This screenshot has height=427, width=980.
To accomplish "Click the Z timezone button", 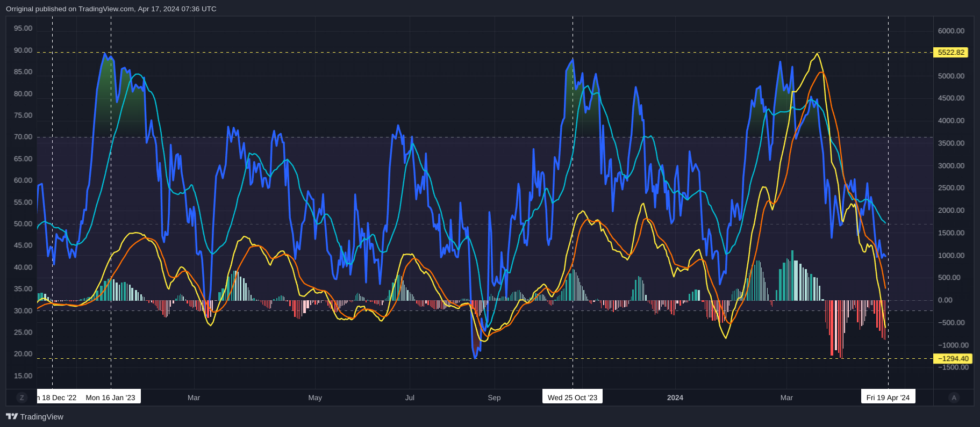I will coord(22,397).
